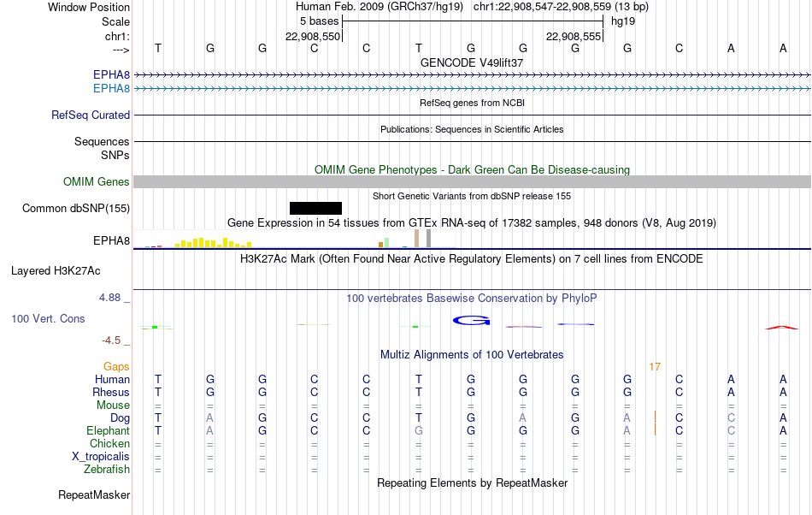812x515 pixels.
Task: Click the Scale label
Action: point(115,21)
